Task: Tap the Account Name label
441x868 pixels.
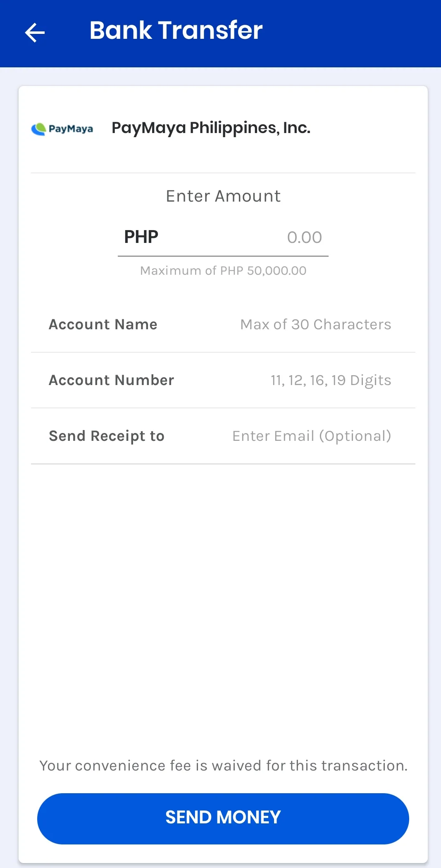Action: coord(103,325)
